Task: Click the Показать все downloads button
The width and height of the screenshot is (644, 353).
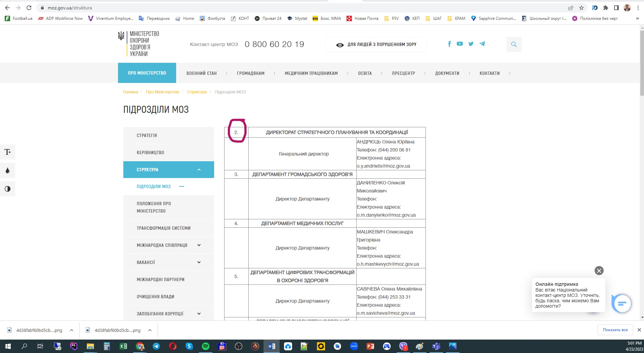Action: 615,330
